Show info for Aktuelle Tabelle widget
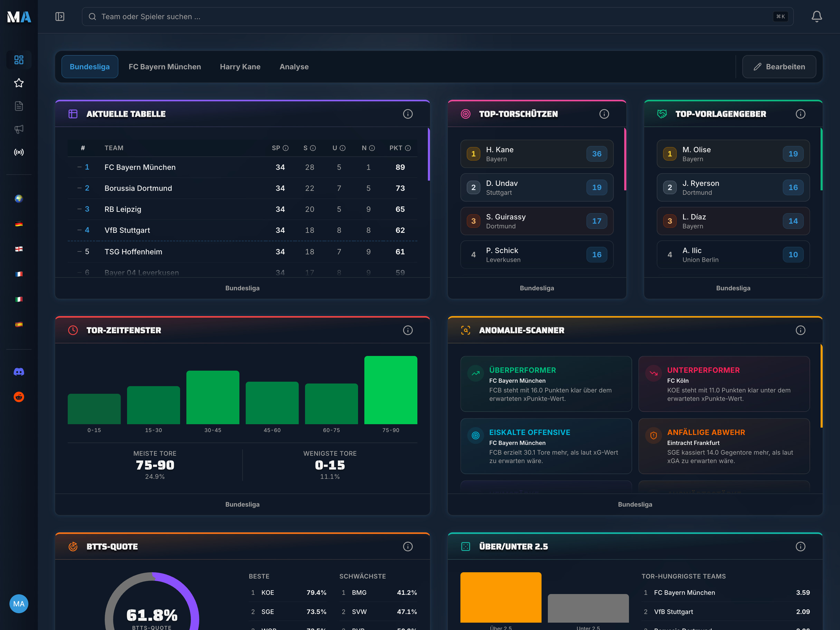The image size is (840, 630). (408, 114)
